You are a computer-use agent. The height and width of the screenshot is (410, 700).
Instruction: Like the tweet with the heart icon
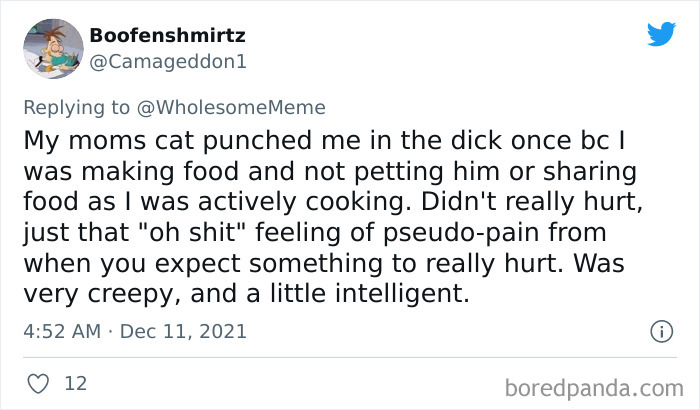coord(37,383)
